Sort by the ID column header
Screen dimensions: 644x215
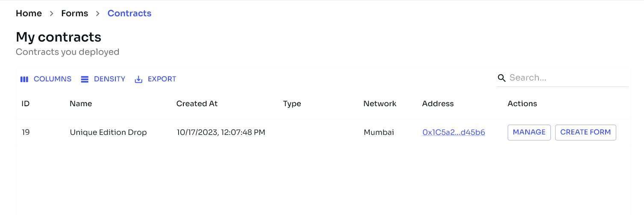[x=26, y=104]
